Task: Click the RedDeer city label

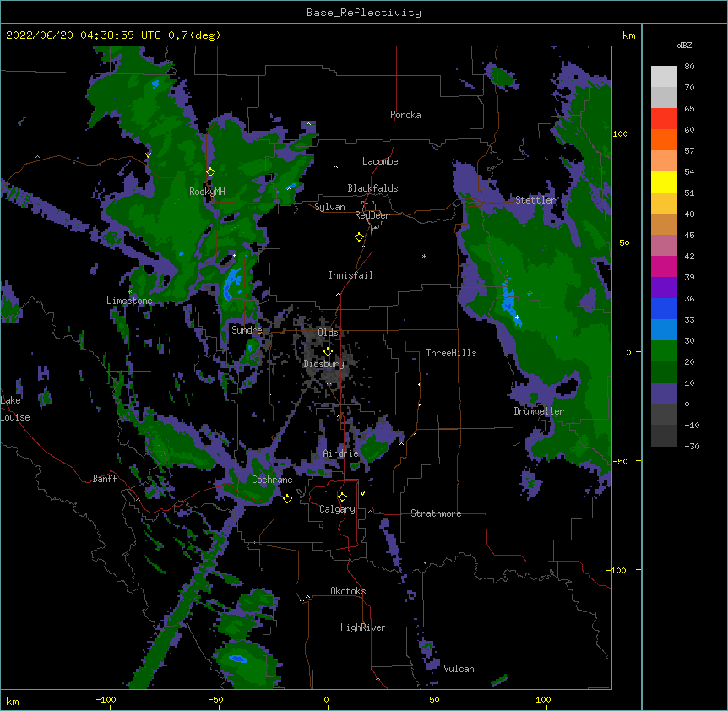Action: [x=372, y=215]
